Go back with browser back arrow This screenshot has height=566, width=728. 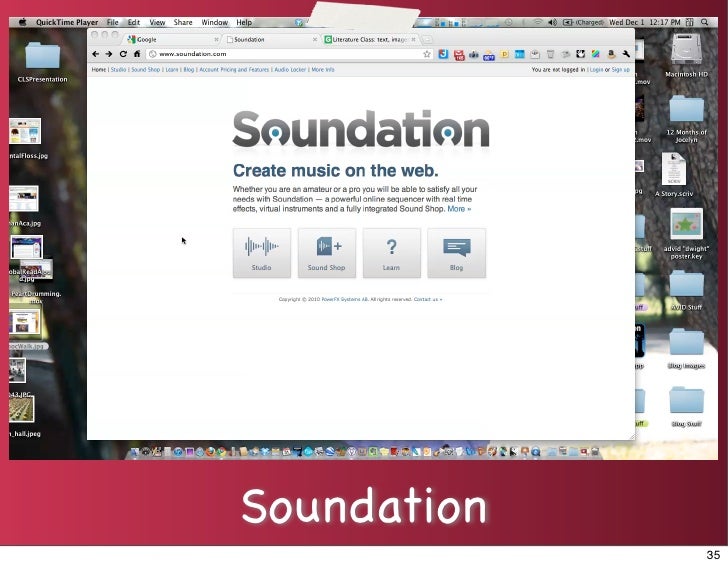[96, 54]
